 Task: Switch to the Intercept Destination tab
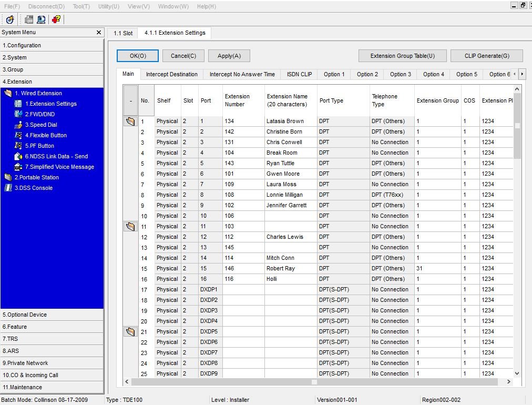pyautogui.click(x=171, y=74)
